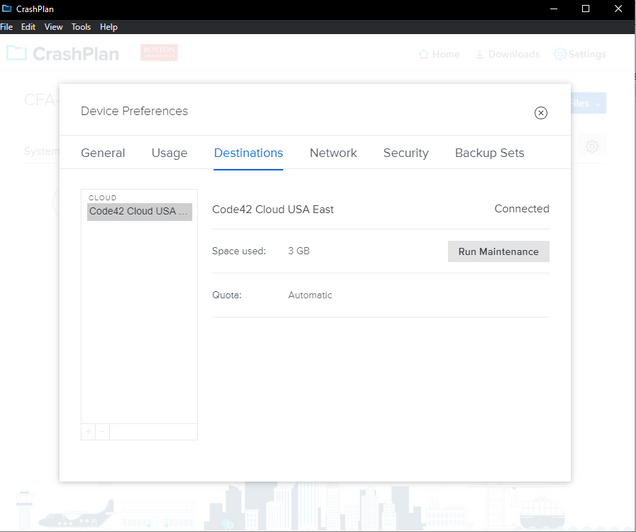Select Code42 Cloud USA in destination list
The width and height of the screenshot is (636, 532).
139,212
